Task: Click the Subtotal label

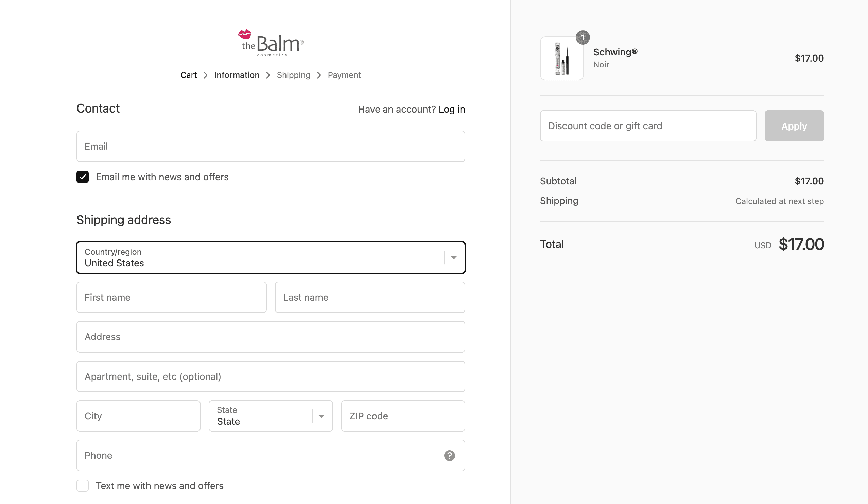Action: click(x=558, y=181)
